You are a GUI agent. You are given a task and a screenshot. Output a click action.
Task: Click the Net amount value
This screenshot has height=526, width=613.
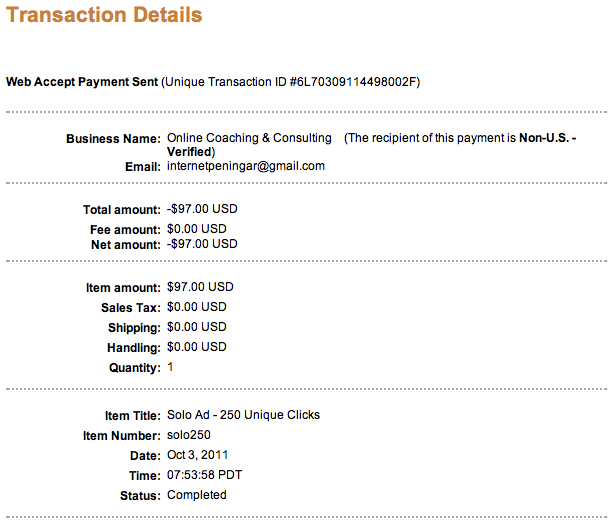(202, 244)
